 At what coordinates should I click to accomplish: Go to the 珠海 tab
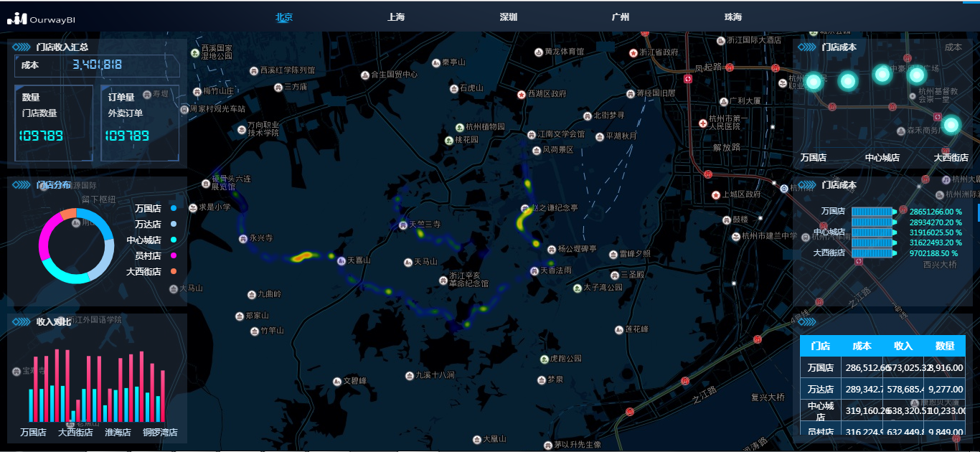pyautogui.click(x=733, y=17)
